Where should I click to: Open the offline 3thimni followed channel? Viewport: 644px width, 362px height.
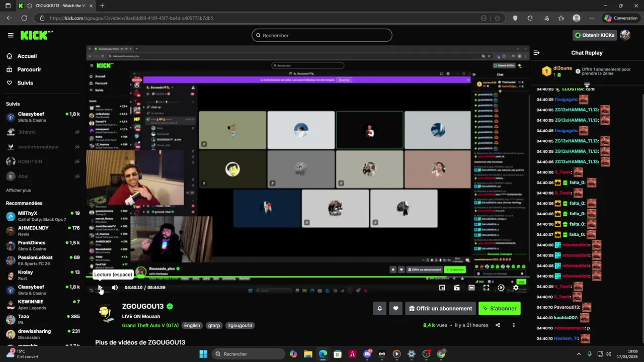pyautogui.click(x=43, y=132)
